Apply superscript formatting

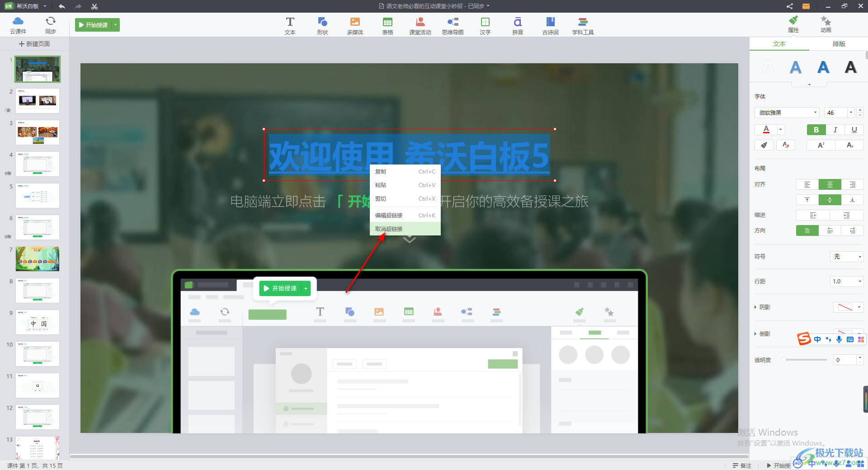821,145
